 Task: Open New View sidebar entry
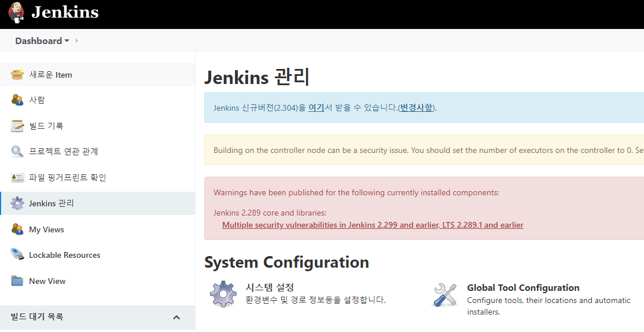pos(97,281)
